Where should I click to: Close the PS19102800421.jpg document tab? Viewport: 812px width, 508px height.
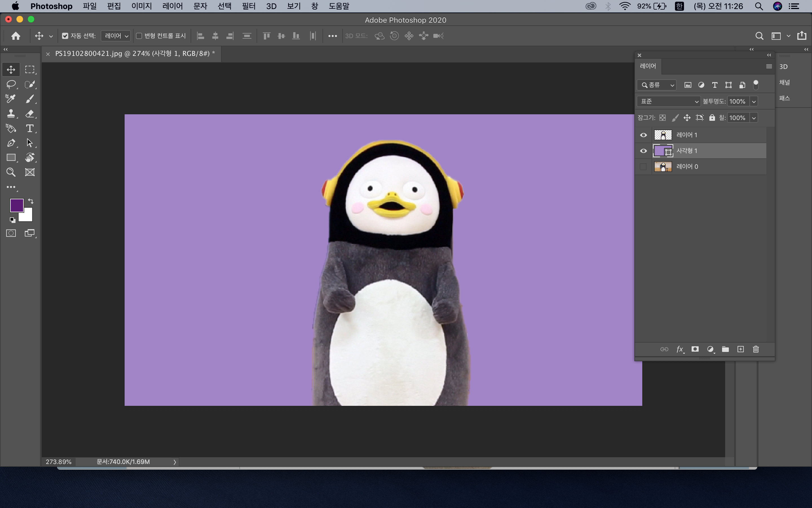(48, 54)
